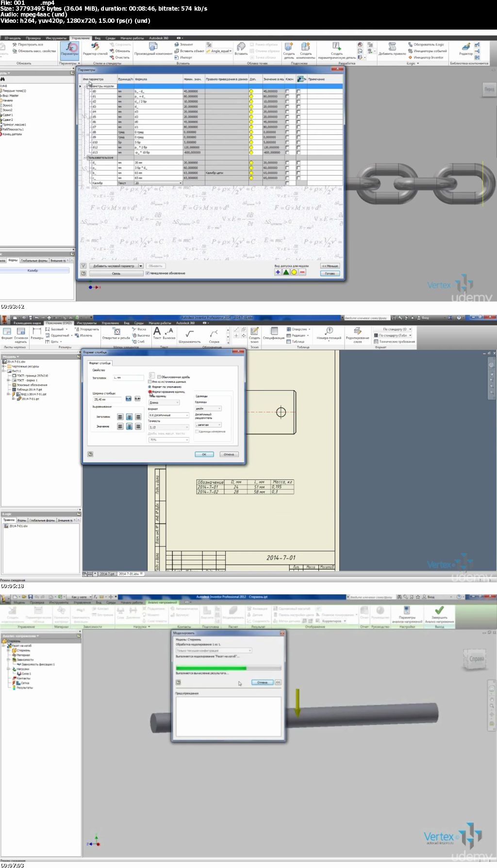The image size is (497, 868).
Task: Toggle Имя из источника данных checkbox
Action: point(149,382)
